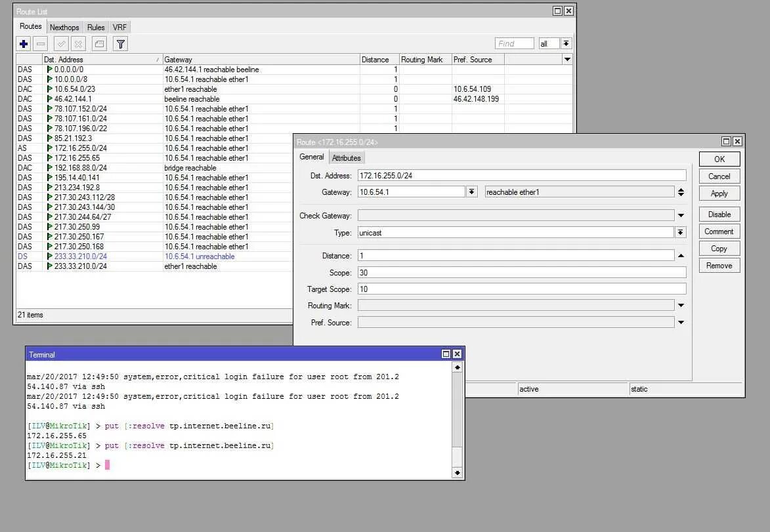Click the Gateway 10.6.54.1 input field

(412, 192)
